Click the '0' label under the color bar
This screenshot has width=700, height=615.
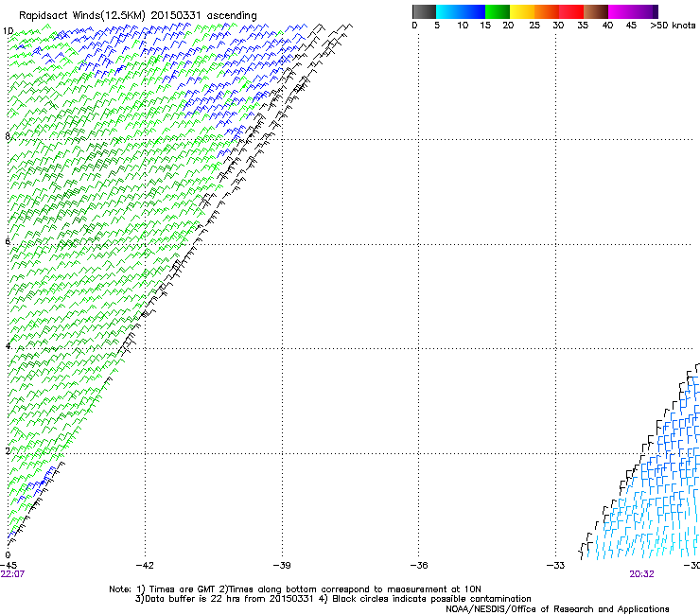click(x=414, y=26)
